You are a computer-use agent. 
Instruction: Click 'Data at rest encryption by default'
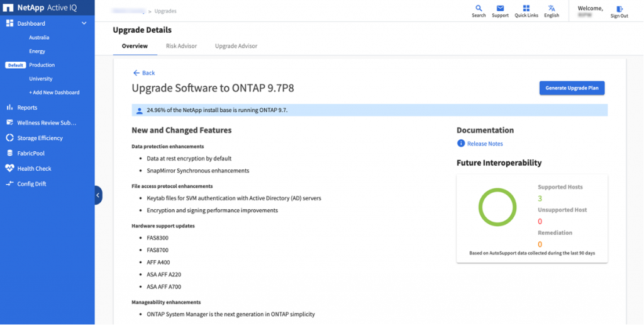pos(189,158)
